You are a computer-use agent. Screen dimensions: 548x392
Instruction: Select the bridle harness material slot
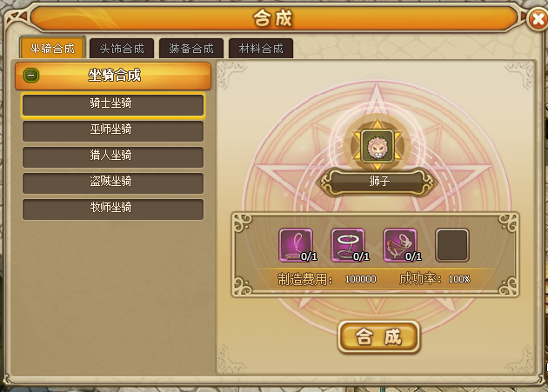point(400,245)
